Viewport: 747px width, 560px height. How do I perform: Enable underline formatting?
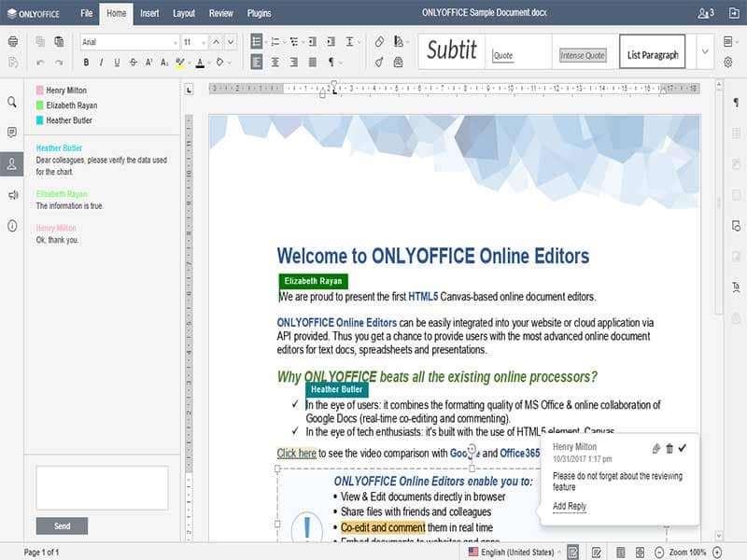117,63
